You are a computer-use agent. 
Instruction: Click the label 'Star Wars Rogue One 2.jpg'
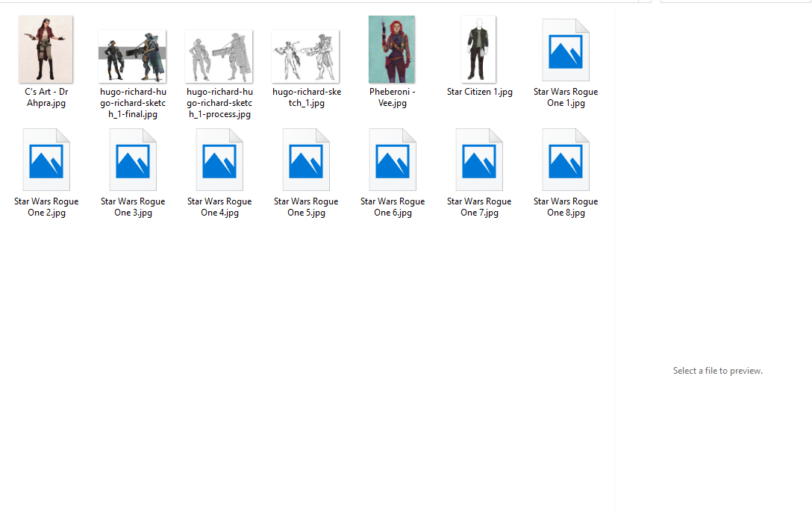46,207
